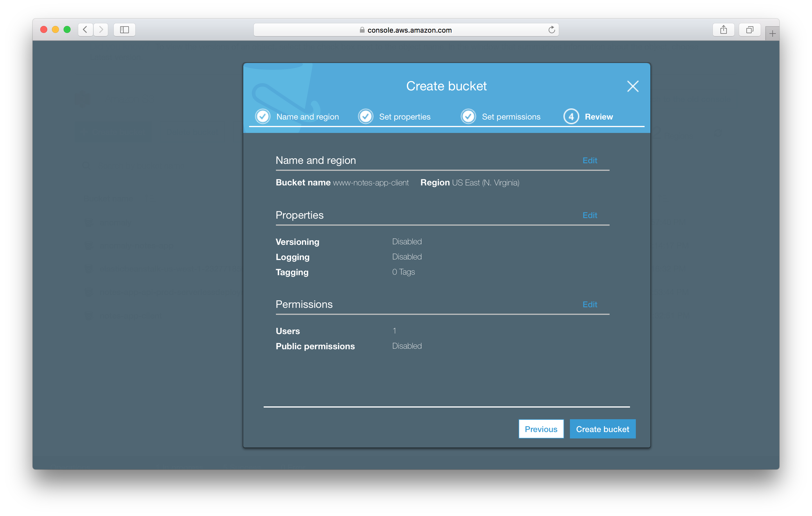Click the Set permissions checkmark icon
Viewport: 812px width, 516px height.
[x=468, y=117]
